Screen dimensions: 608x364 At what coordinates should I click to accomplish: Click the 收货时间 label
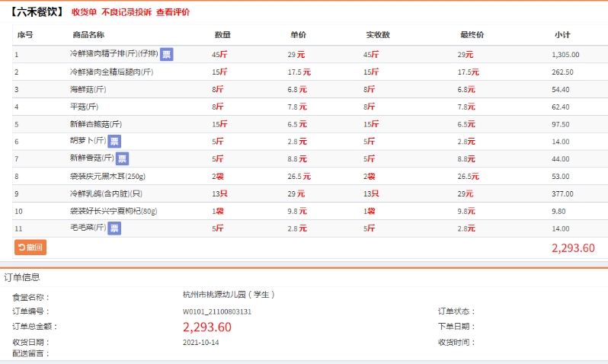(x=457, y=342)
